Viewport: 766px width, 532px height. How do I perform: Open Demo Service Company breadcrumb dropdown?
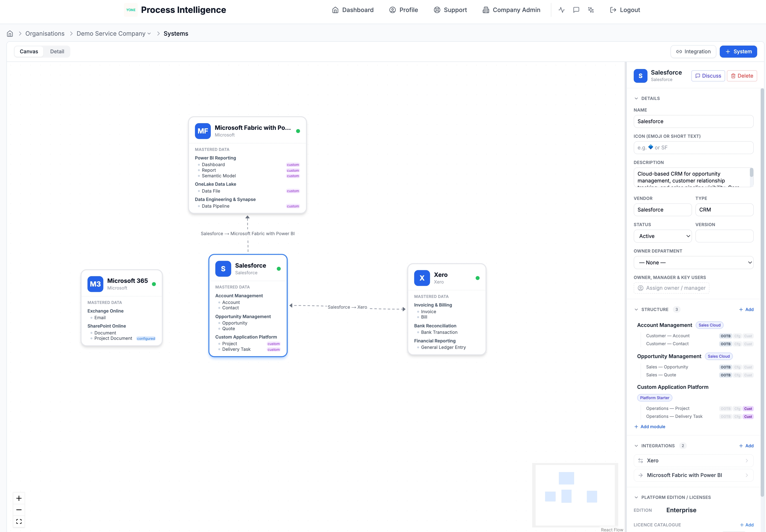[114, 34]
